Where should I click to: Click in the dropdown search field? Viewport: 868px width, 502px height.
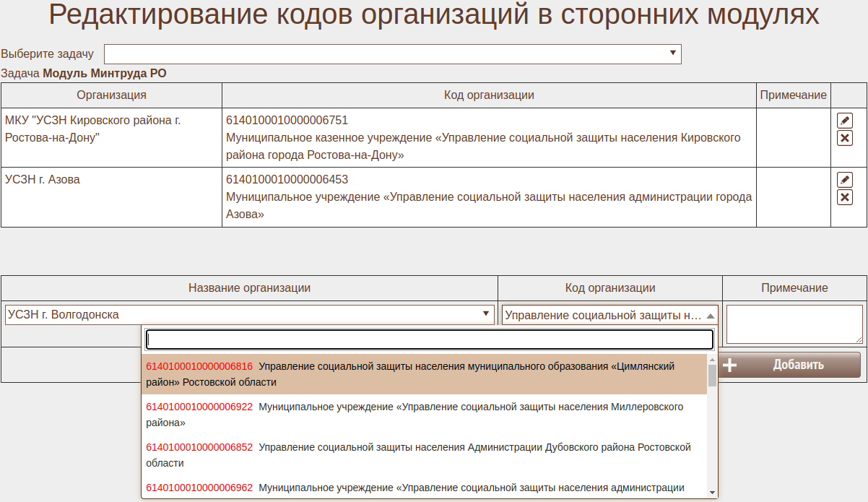click(430, 339)
